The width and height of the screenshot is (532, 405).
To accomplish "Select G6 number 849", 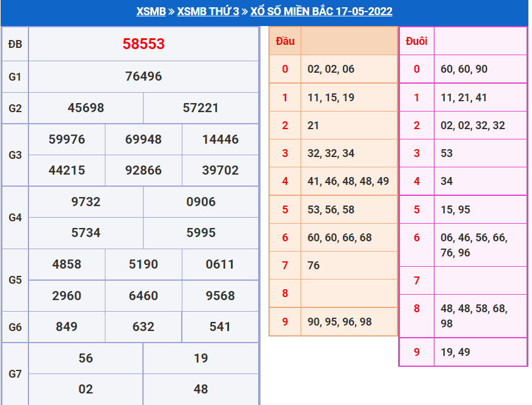I will tap(67, 327).
